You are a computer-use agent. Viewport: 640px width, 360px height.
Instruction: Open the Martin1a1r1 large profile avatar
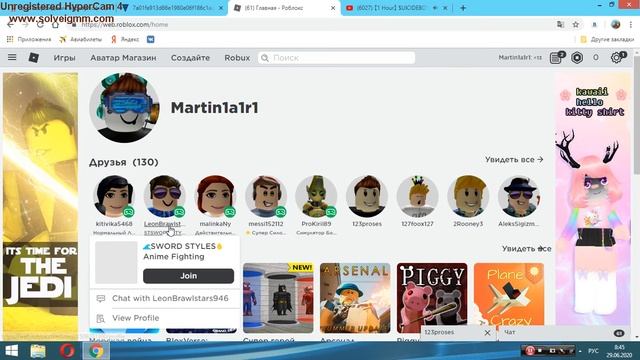click(x=124, y=108)
